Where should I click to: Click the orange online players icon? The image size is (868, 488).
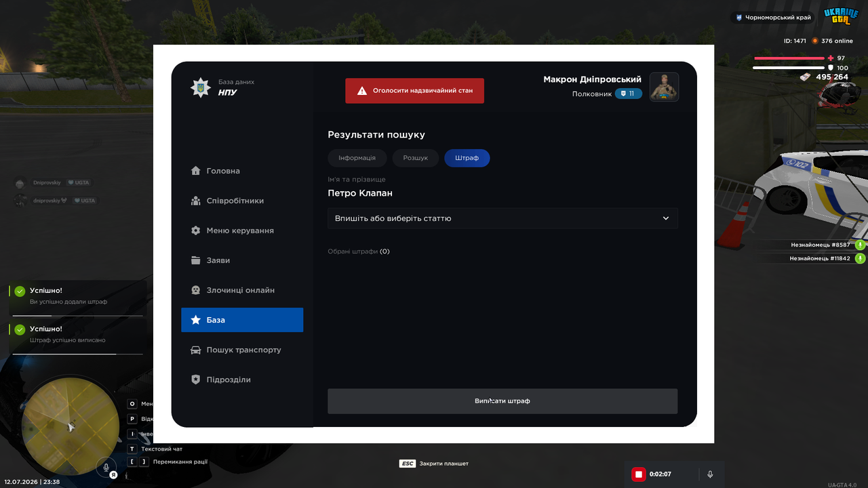(815, 41)
